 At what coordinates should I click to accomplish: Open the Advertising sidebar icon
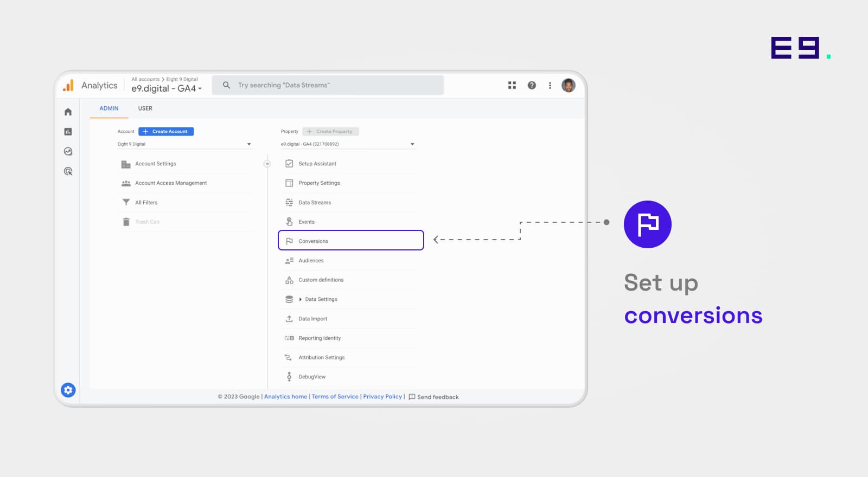[x=68, y=171]
